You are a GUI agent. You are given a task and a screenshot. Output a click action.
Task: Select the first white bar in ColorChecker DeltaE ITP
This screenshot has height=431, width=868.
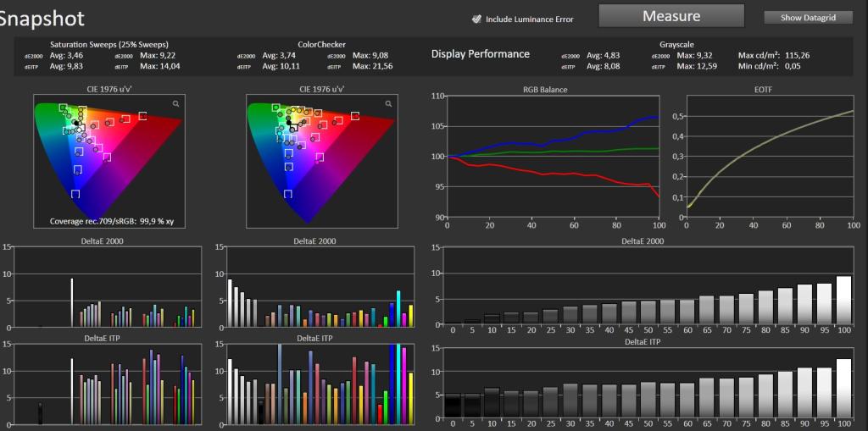pos(230,392)
